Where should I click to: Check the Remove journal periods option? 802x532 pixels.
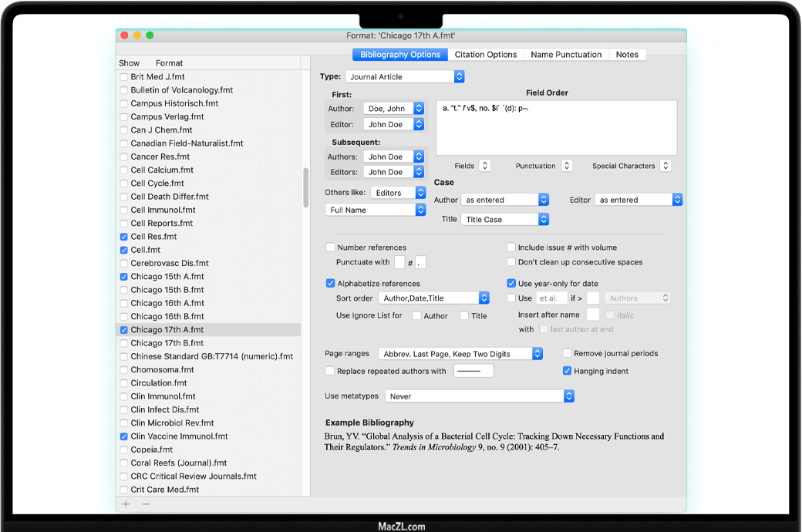coord(568,353)
